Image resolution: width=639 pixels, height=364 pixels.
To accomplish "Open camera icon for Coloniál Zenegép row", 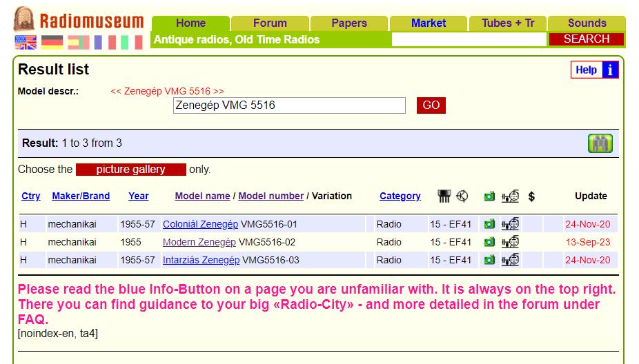I will click(x=489, y=224).
